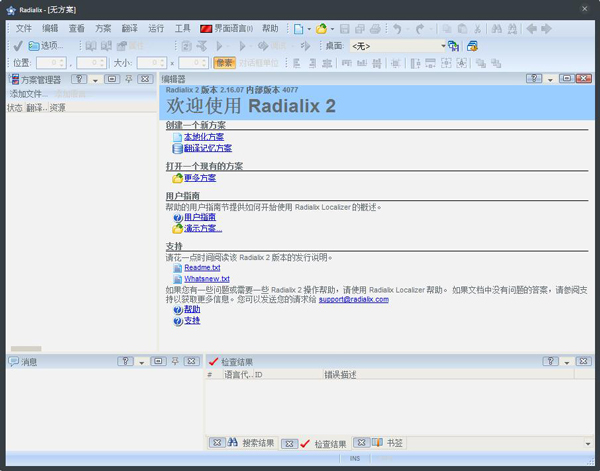600x471 pixels.
Task: Open the 文件 menu
Action: tap(24, 28)
